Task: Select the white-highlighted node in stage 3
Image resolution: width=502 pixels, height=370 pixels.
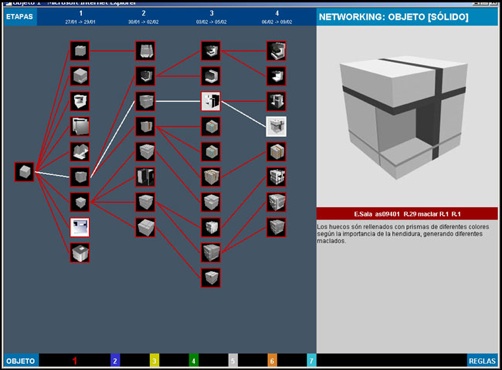Action: (211, 101)
